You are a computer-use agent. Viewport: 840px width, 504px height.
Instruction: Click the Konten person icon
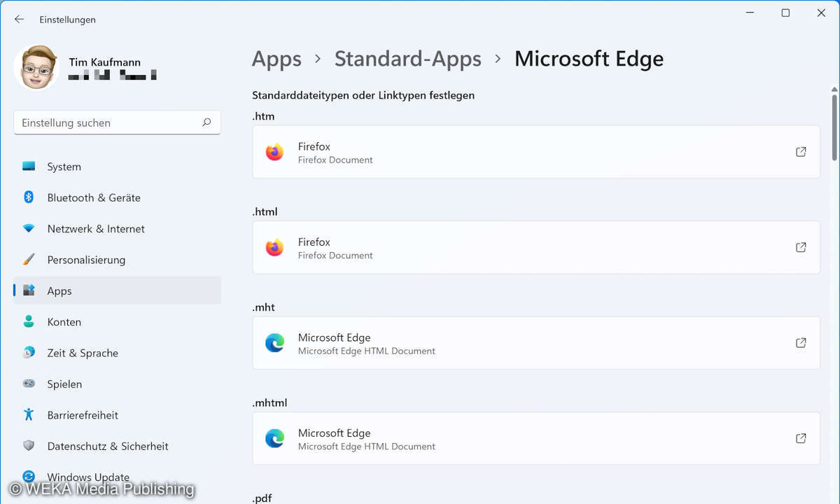[x=29, y=322]
